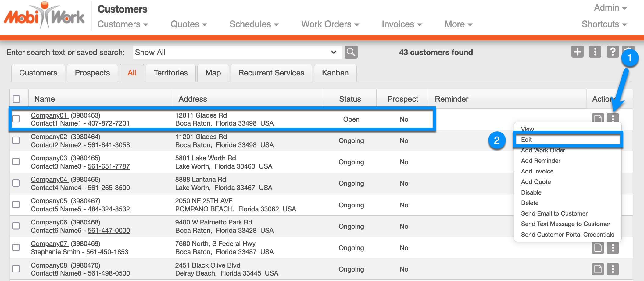Switch to the Kanban tab
The image size is (644, 281).
tap(335, 73)
